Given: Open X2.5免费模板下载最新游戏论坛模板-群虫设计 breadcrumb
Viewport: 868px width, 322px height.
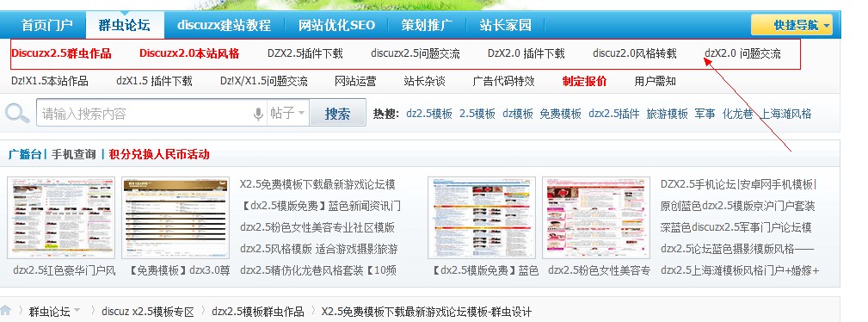Looking at the screenshot, I should point(426,311).
